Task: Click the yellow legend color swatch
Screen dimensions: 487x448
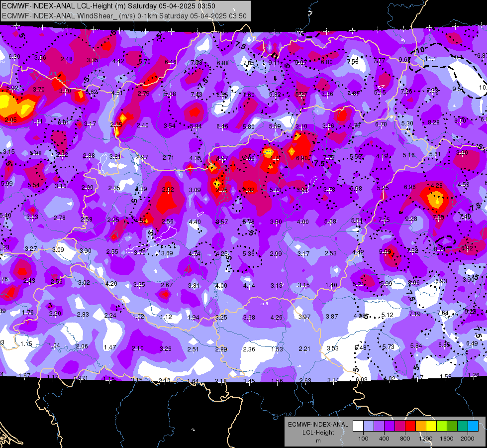Action: 431,426
